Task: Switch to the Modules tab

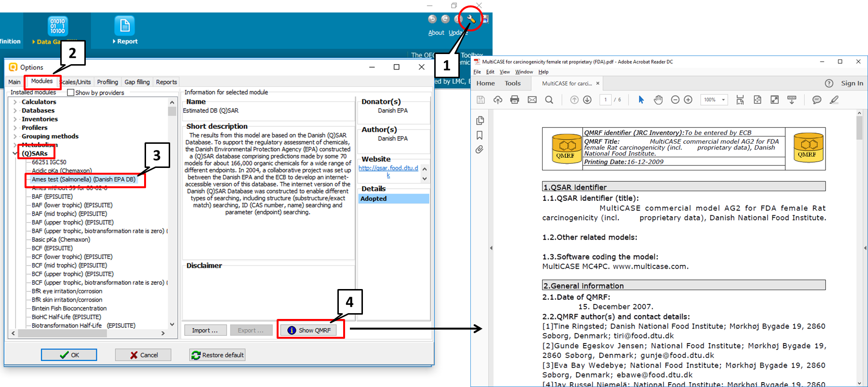Action: point(42,81)
